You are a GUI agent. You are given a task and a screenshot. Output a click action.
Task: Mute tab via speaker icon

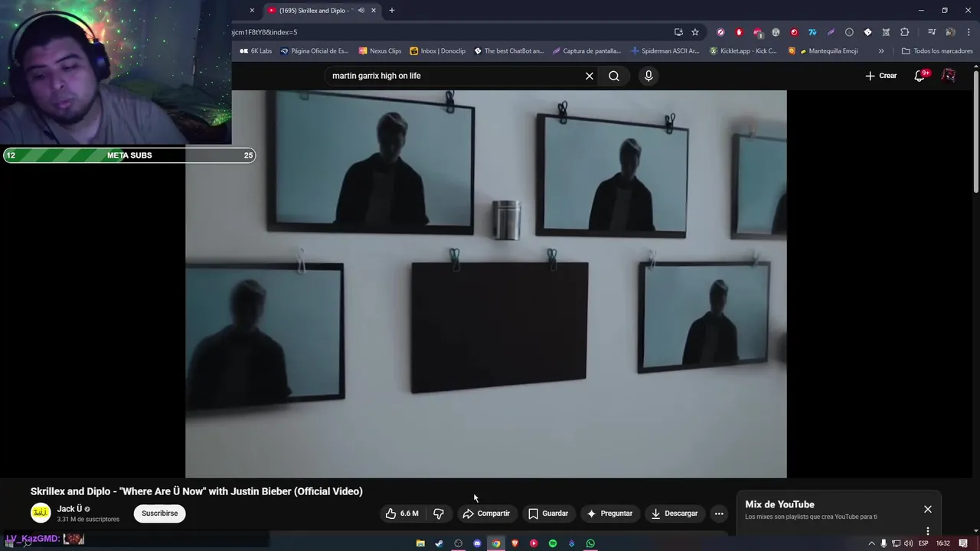(x=361, y=11)
